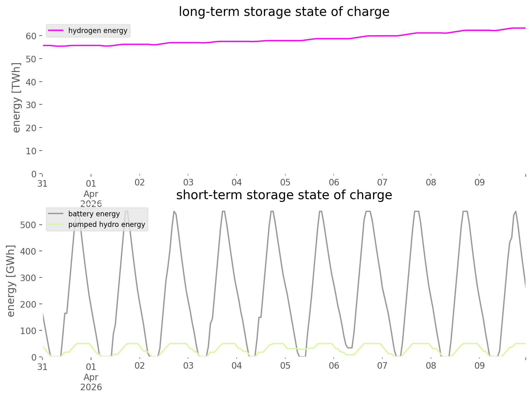This screenshot has height=398, width=532.
Task: Click the "short-term storage state of charge" title
Action: (x=284, y=195)
